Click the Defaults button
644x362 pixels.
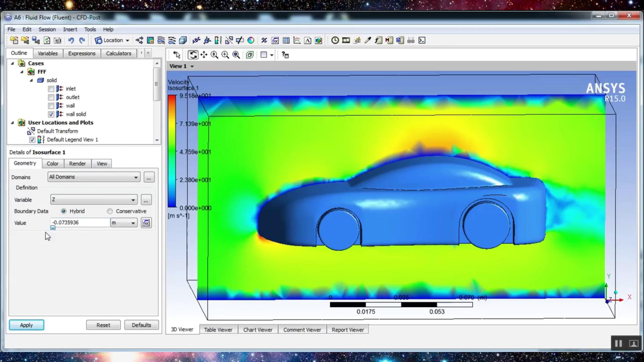pos(141,325)
